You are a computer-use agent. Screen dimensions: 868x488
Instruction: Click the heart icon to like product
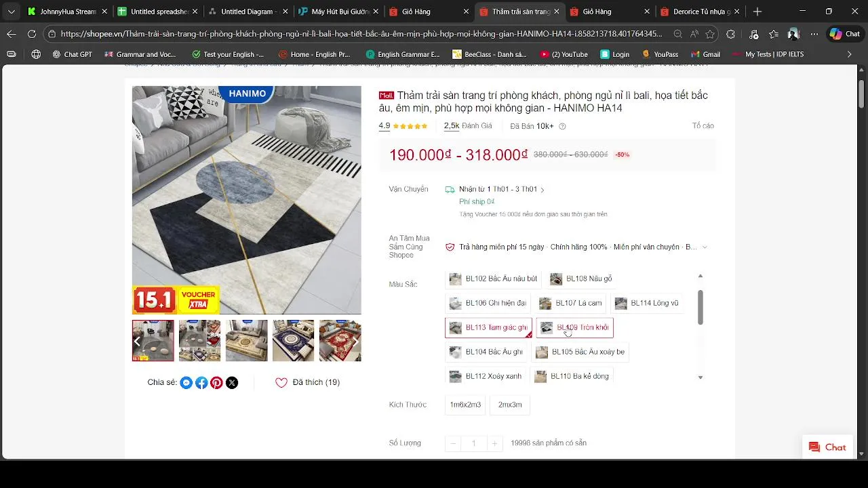pos(281,383)
